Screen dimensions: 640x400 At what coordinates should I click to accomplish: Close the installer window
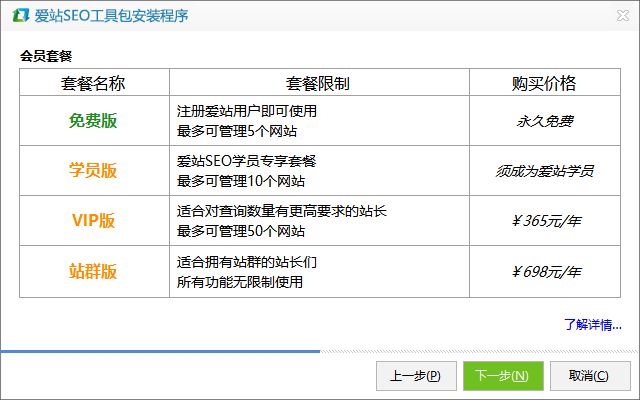click(623, 16)
